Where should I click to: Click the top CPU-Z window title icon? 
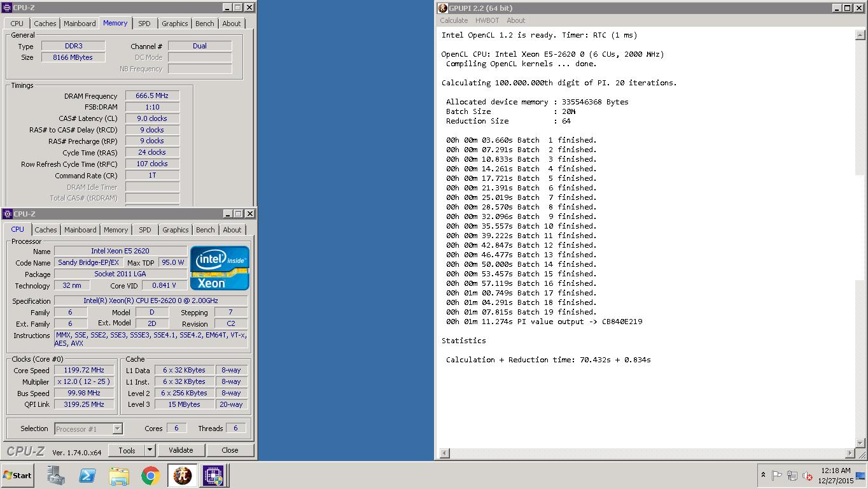[8, 8]
